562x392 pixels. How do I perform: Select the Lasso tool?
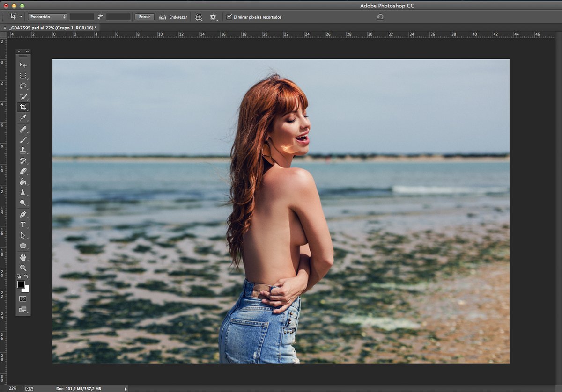pyautogui.click(x=23, y=86)
